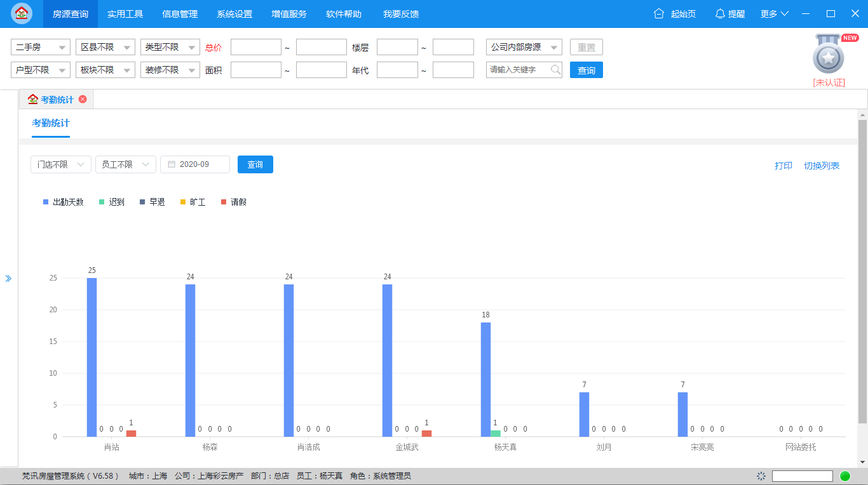Screen dimensions: 868x485
Task: Open the 增值服务 menu
Action: (x=289, y=13)
